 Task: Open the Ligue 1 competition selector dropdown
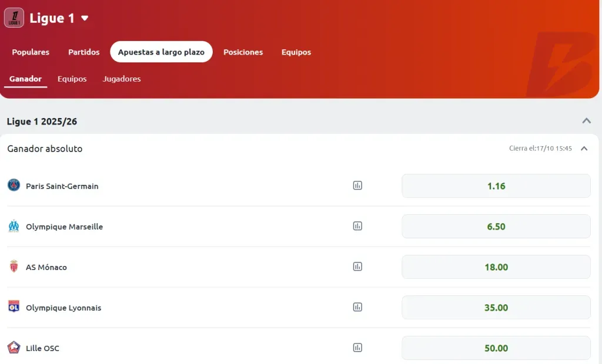pyautogui.click(x=83, y=18)
